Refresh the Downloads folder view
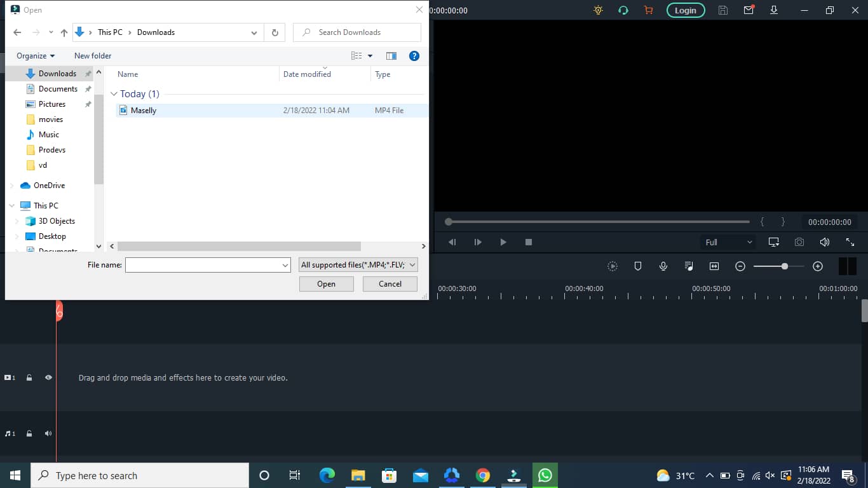Viewport: 868px width, 488px height. pos(275,32)
